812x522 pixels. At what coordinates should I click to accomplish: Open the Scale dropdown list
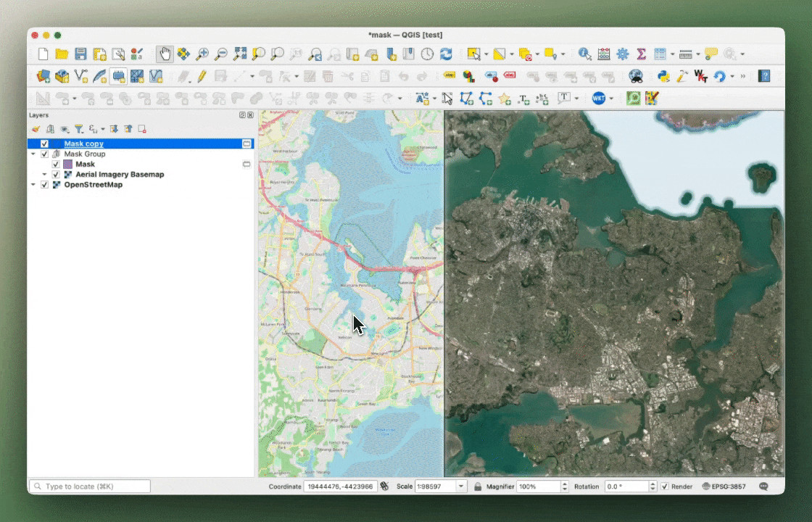pyautogui.click(x=462, y=486)
